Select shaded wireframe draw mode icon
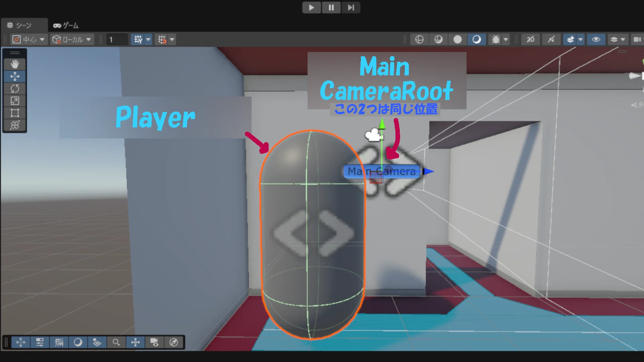644x362 pixels. (x=438, y=40)
